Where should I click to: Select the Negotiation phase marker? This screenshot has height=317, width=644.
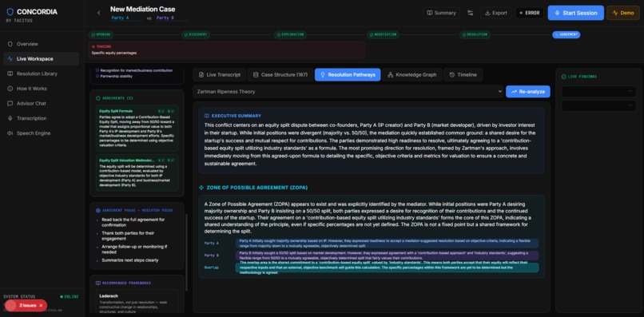[x=384, y=35]
